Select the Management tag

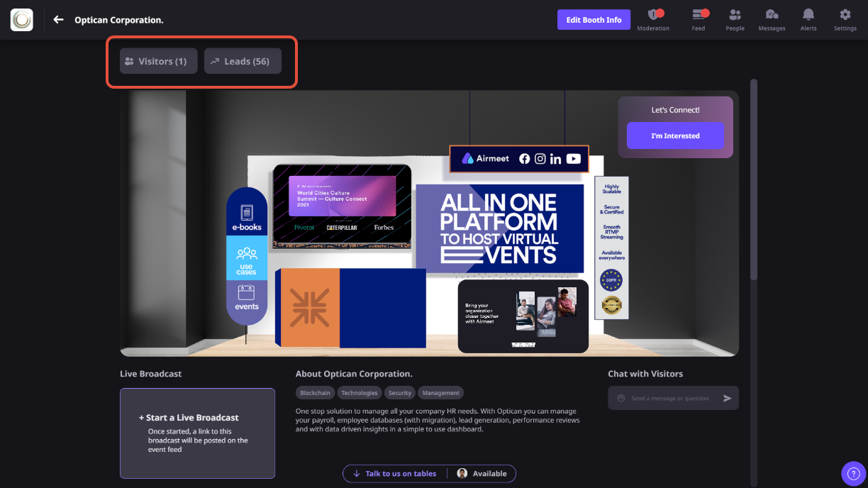[441, 392]
